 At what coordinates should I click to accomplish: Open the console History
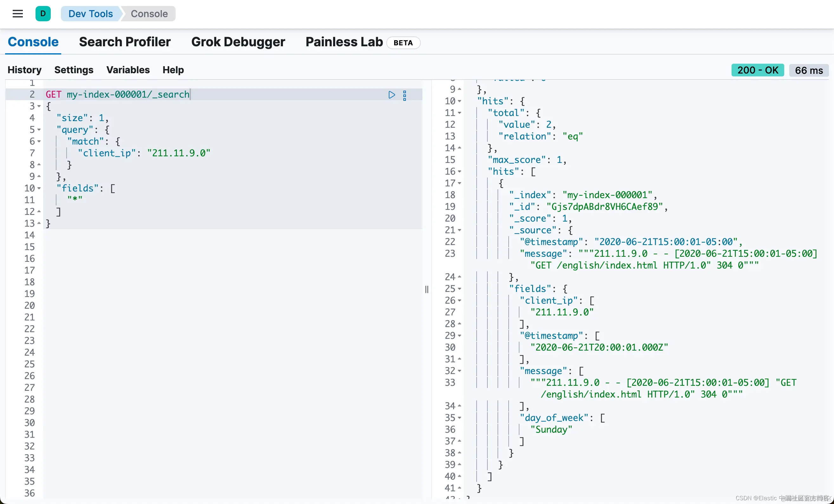point(24,70)
